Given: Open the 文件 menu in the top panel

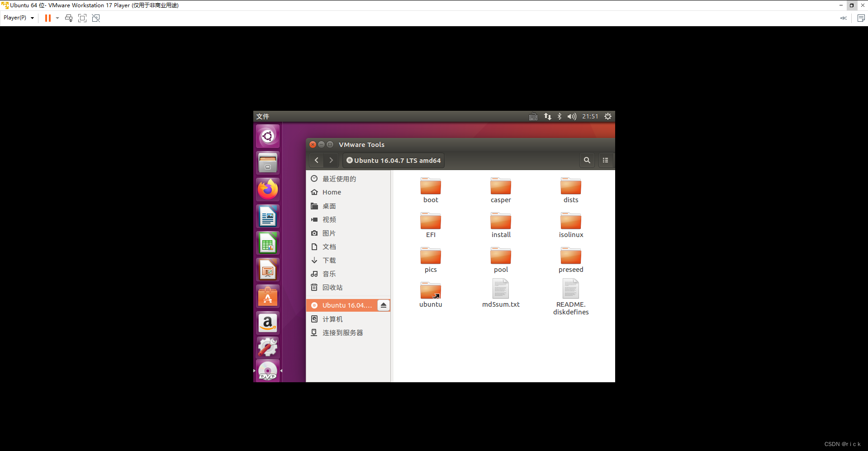Looking at the screenshot, I should click(263, 116).
